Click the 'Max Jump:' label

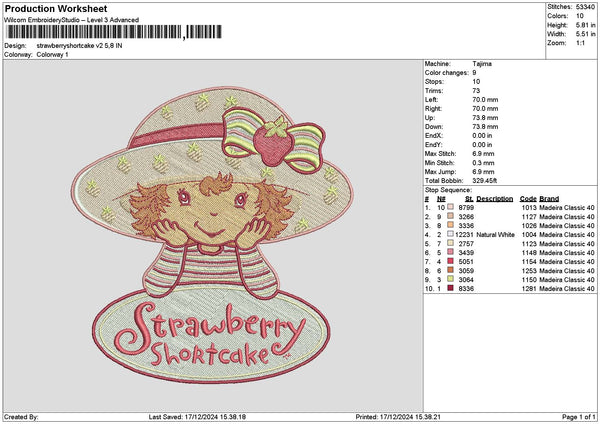[x=440, y=172]
